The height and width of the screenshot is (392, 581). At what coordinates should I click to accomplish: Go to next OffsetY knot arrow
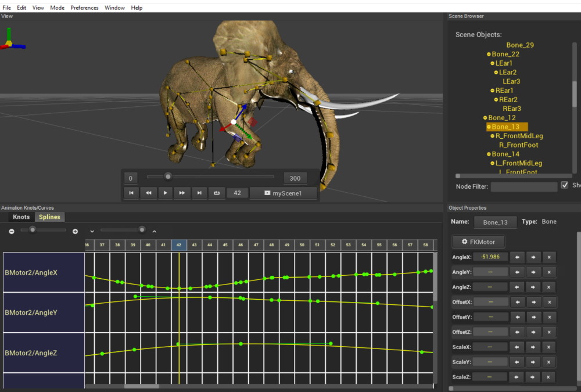pos(533,317)
